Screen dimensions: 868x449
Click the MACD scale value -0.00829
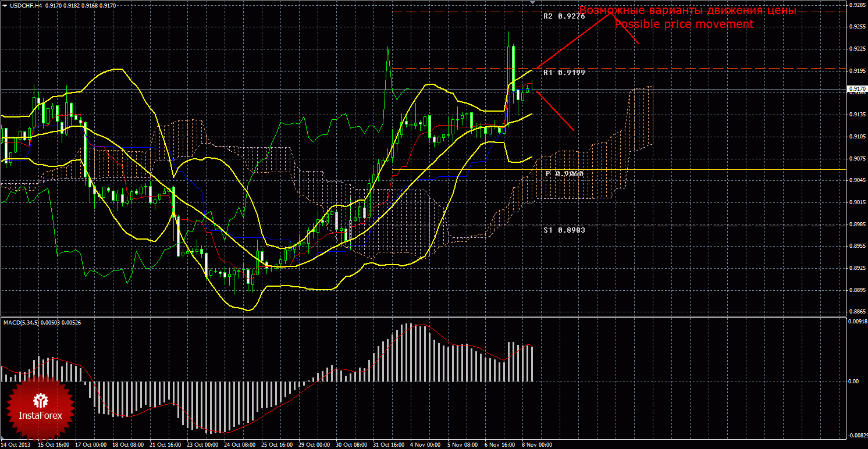[x=857, y=435]
